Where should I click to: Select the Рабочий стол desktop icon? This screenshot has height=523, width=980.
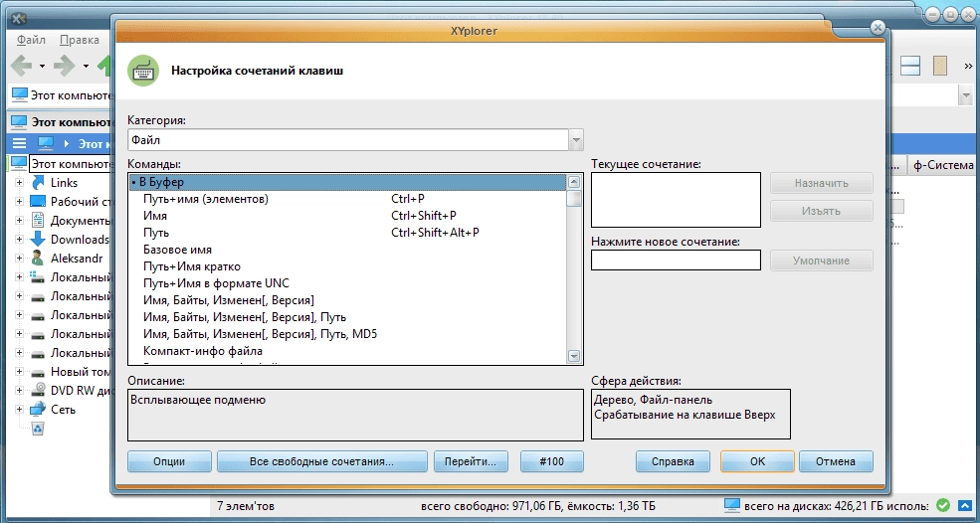(38, 201)
